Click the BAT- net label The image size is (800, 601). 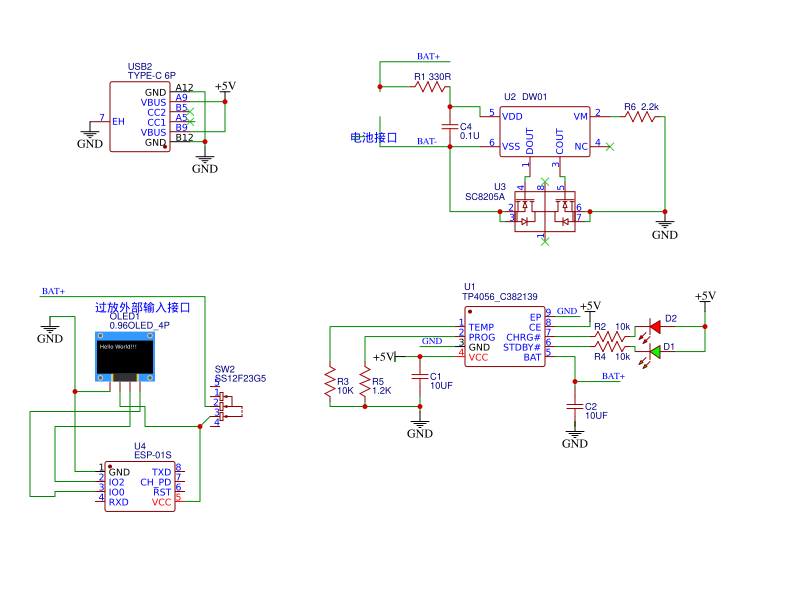(427, 141)
